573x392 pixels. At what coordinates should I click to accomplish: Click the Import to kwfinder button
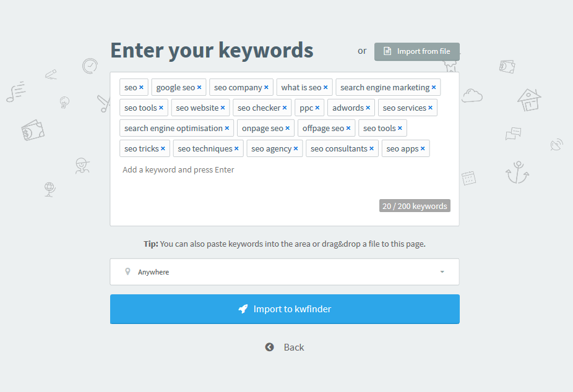(285, 309)
